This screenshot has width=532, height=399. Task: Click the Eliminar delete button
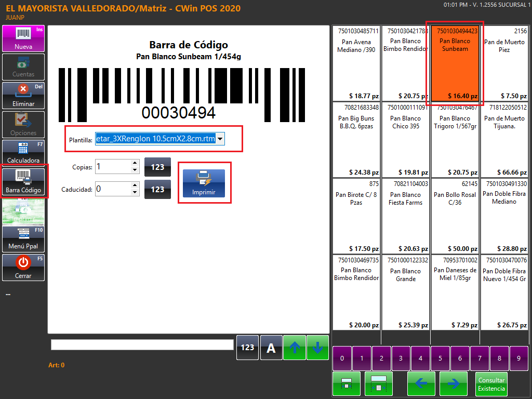(x=23, y=96)
